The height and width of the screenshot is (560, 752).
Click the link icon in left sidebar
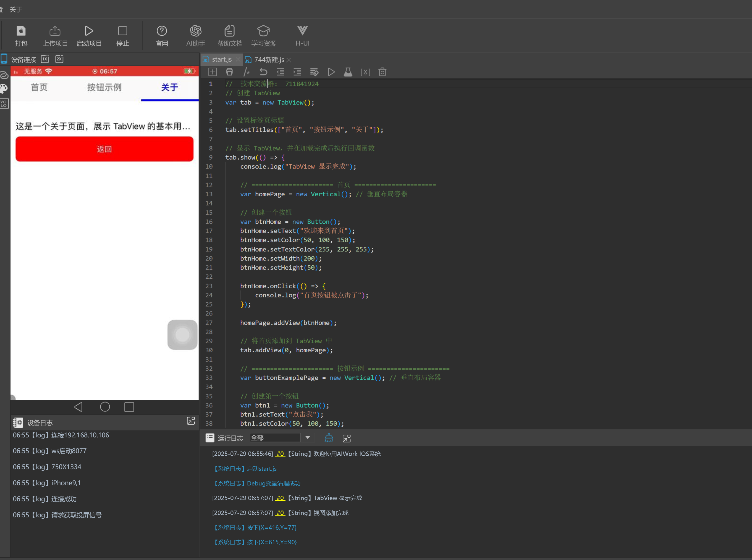coord(4,75)
